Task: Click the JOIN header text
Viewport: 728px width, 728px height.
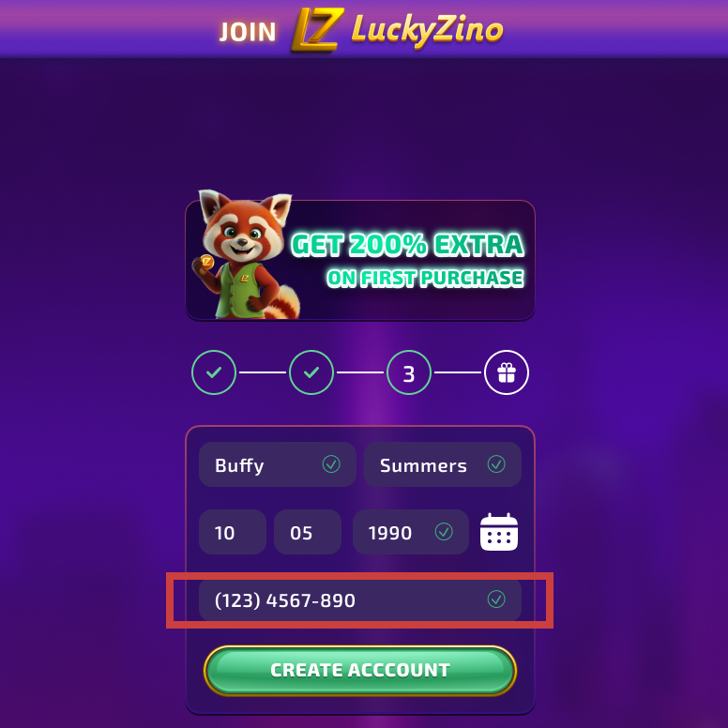Action: point(248,32)
